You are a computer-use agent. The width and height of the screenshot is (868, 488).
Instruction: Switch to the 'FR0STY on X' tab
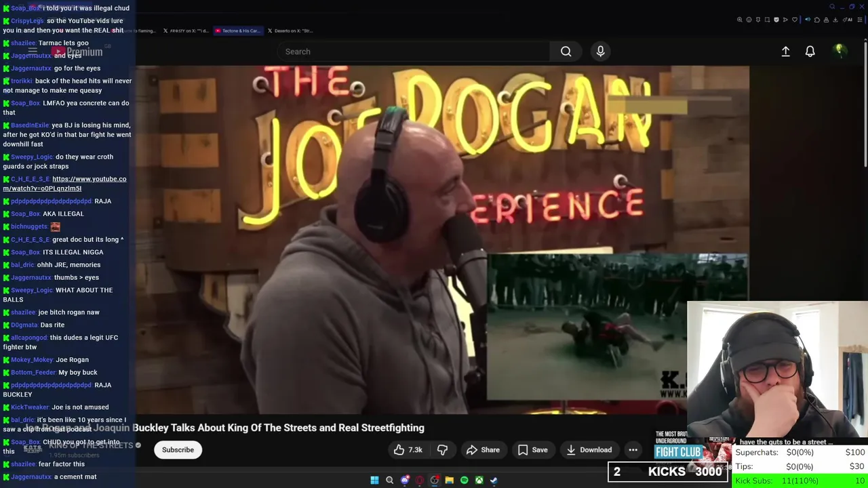pyautogui.click(x=185, y=30)
